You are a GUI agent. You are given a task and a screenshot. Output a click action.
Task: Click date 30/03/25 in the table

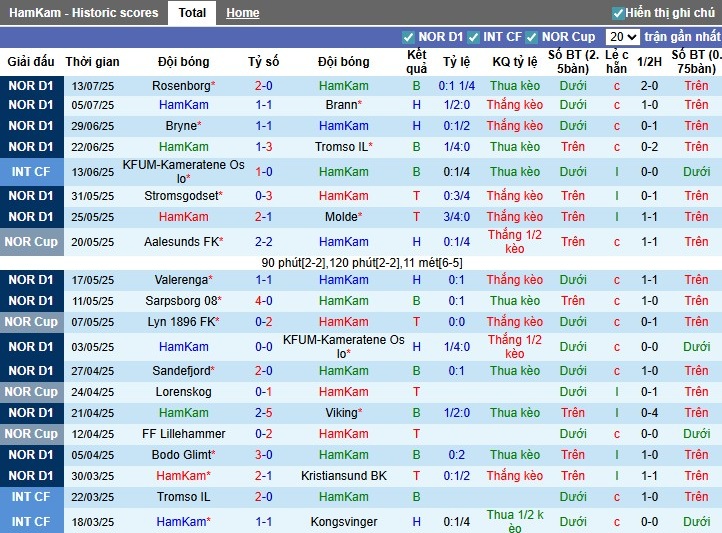coord(93,476)
